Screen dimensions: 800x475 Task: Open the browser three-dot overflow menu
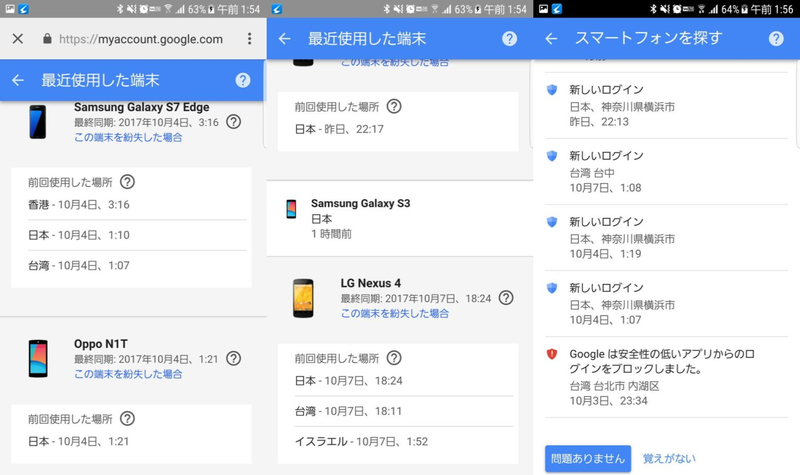click(249, 39)
